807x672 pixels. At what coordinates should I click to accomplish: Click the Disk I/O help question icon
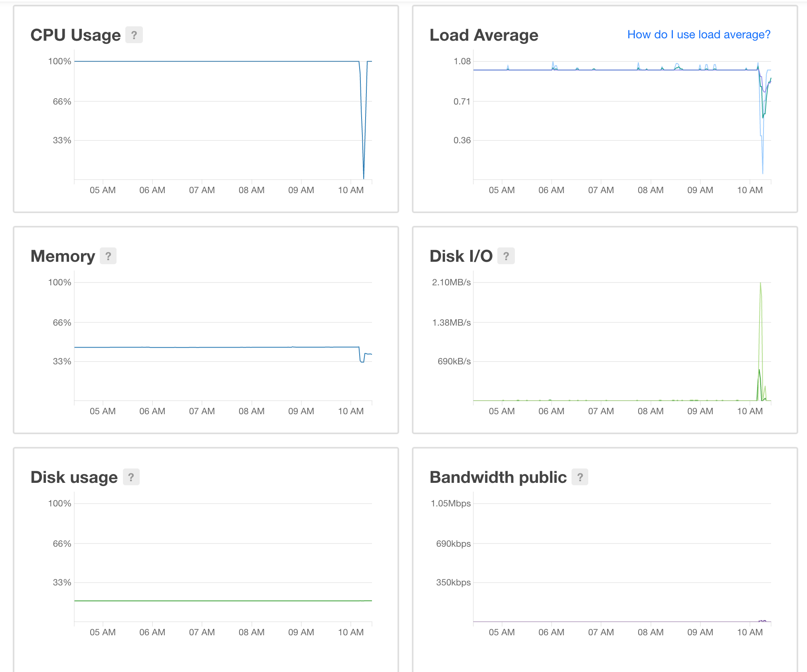tap(506, 256)
